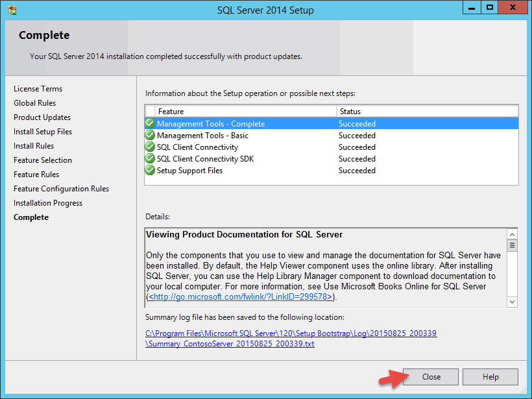Click green check icon beside Setup Support Files
Image resolution: width=532 pixels, height=399 pixels.
[150, 171]
